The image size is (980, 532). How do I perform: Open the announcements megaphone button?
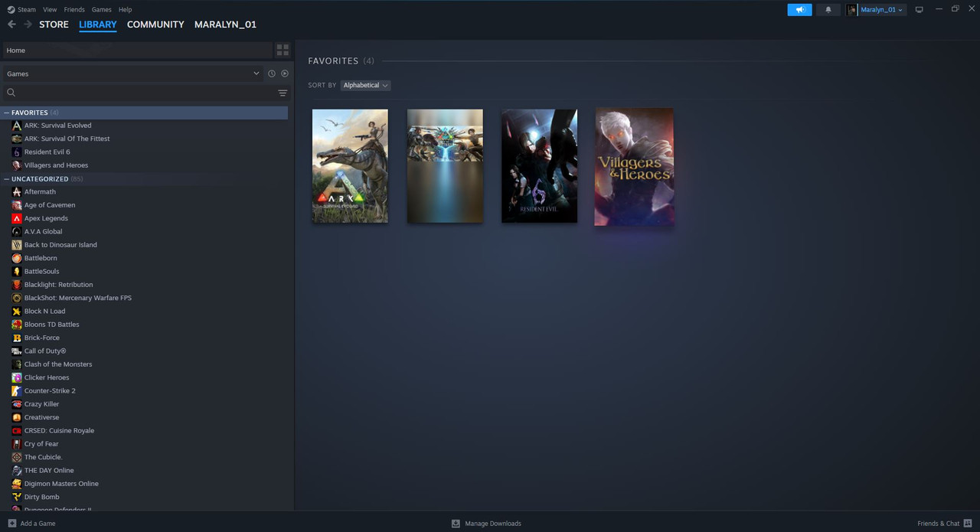pyautogui.click(x=799, y=10)
